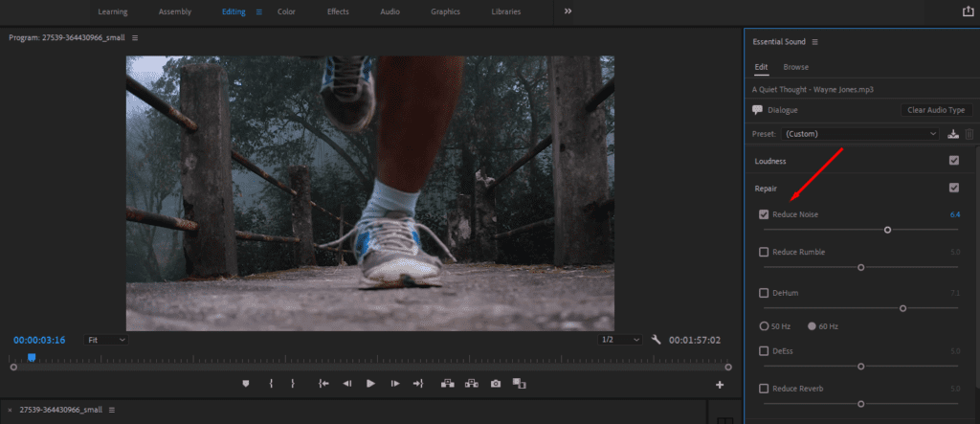Click the Reduce Reverb slider handle
This screenshot has height=424, width=980.
click(860, 403)
